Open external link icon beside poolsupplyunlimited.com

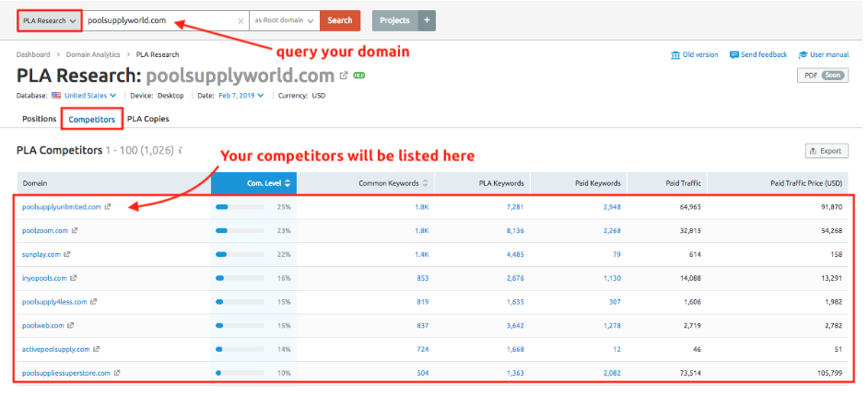pos(108,207)
